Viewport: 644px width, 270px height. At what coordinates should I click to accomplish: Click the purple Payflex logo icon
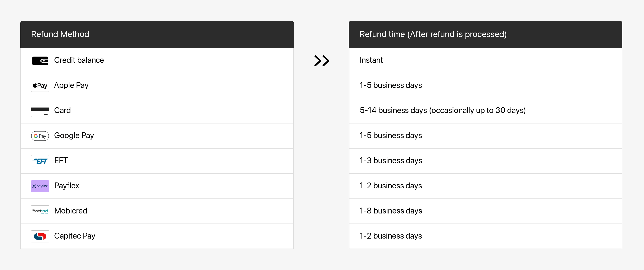40,186
